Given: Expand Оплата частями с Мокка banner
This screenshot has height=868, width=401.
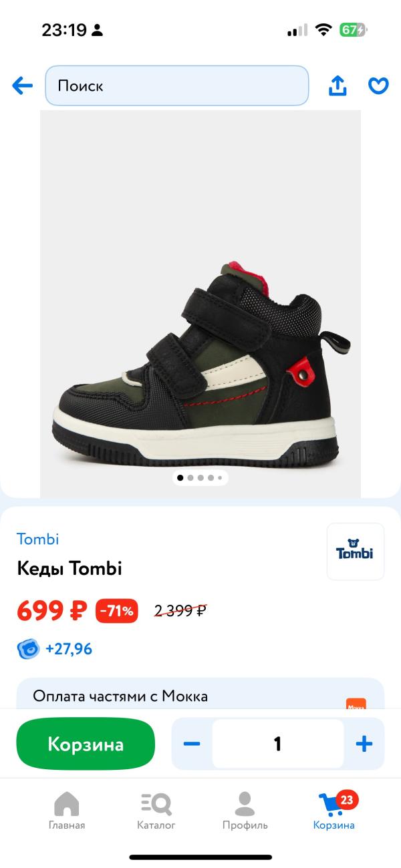Looking at the screenshot, I should (200, 696).
